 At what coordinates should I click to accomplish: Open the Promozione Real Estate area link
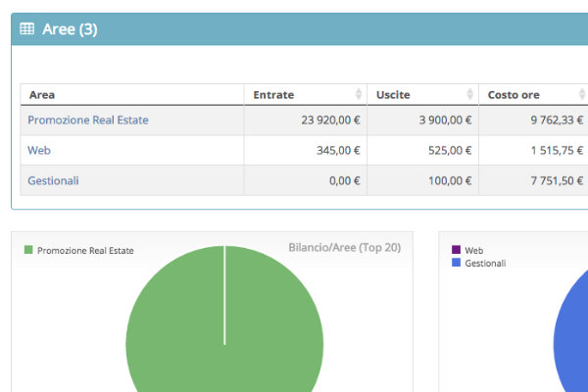coord(88,121)
